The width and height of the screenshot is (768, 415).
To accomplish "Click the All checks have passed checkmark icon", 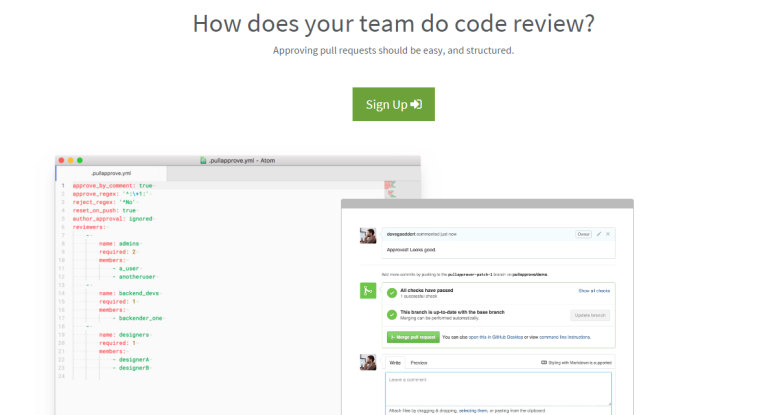I will pos(392,292).
